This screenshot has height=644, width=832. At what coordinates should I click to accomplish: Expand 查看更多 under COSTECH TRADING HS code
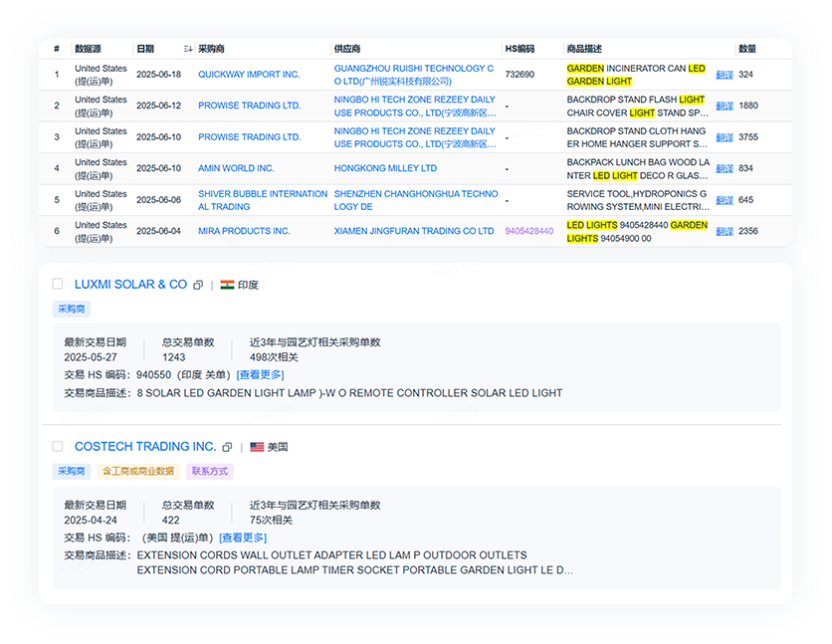click(x=244, y=537)
